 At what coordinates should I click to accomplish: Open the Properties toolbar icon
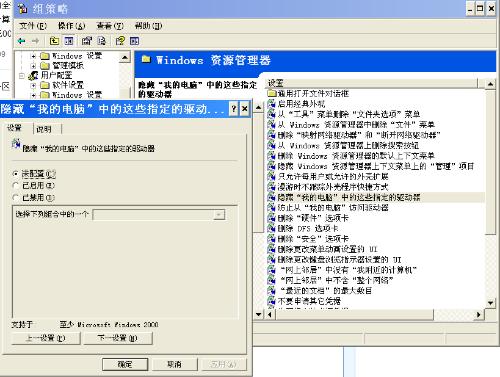click(x=87, y=41)
